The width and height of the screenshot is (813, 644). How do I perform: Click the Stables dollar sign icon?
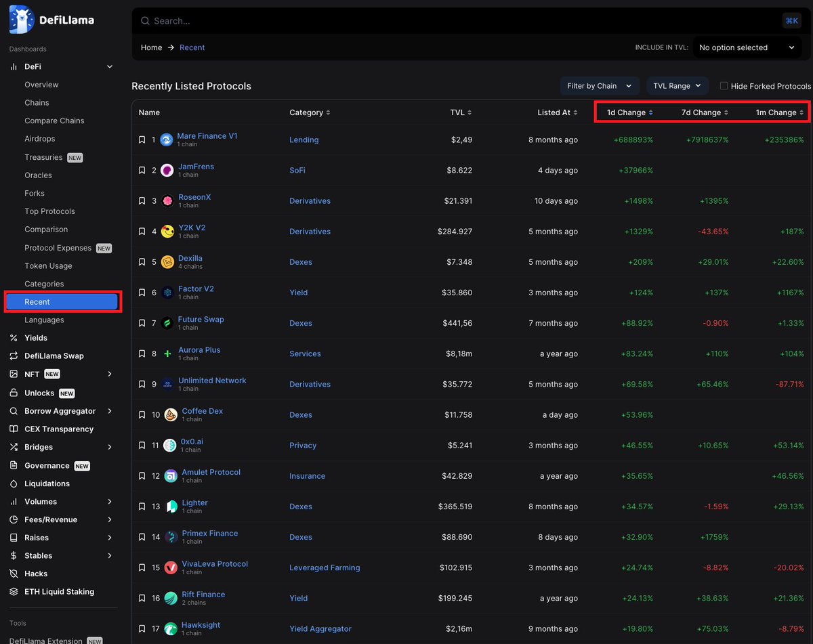pyautogui.click(x=14, y=555)
